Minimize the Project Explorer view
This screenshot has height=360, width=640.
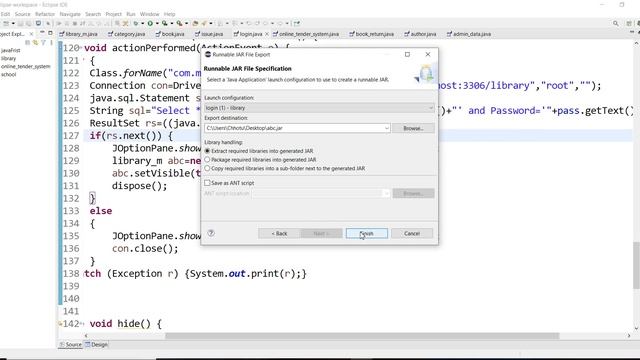42,33
